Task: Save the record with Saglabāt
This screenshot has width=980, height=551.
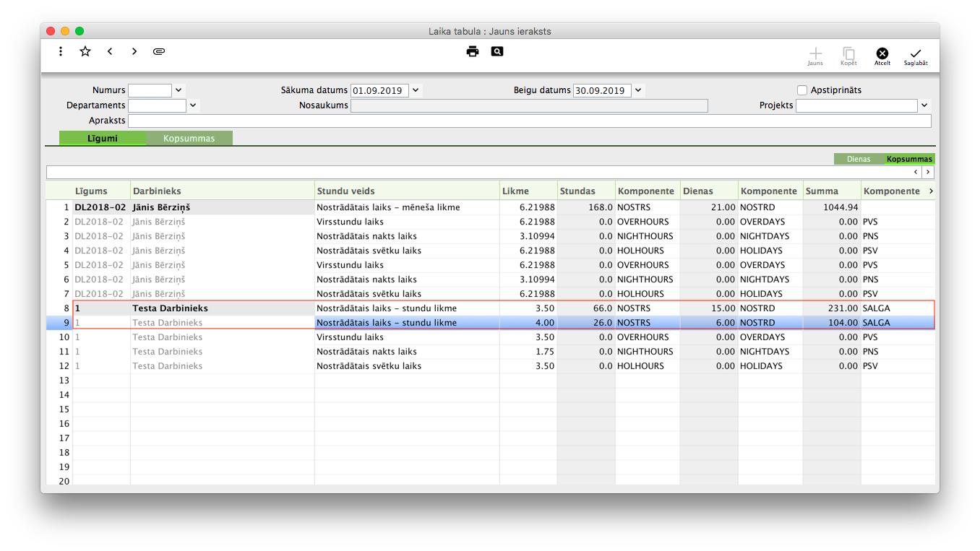Action: 915,56
